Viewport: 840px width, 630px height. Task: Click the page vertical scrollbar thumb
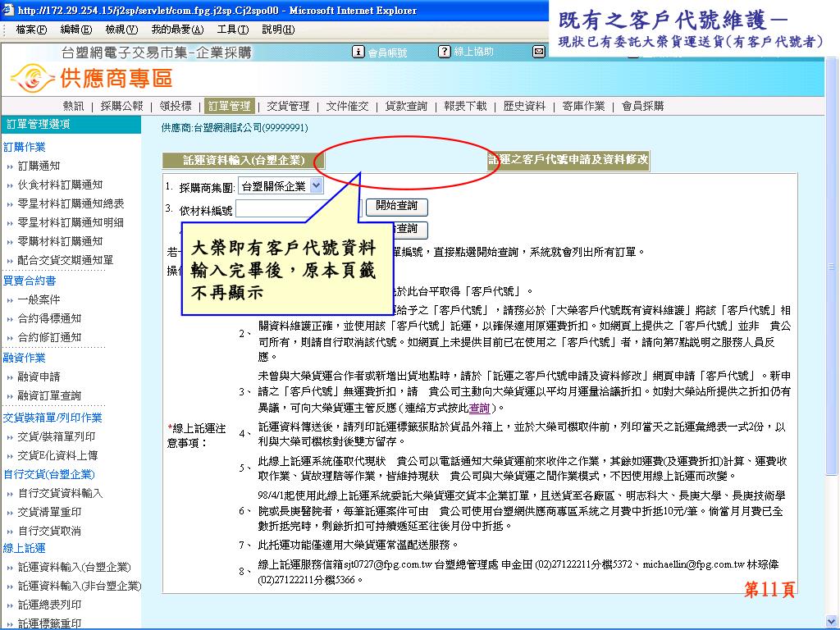pyautogui.click(x=832, y=268)
